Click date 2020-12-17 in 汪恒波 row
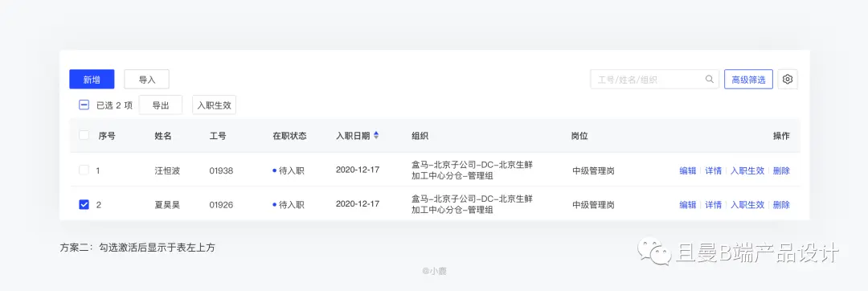The image size is (868, 291). [358, 170]
